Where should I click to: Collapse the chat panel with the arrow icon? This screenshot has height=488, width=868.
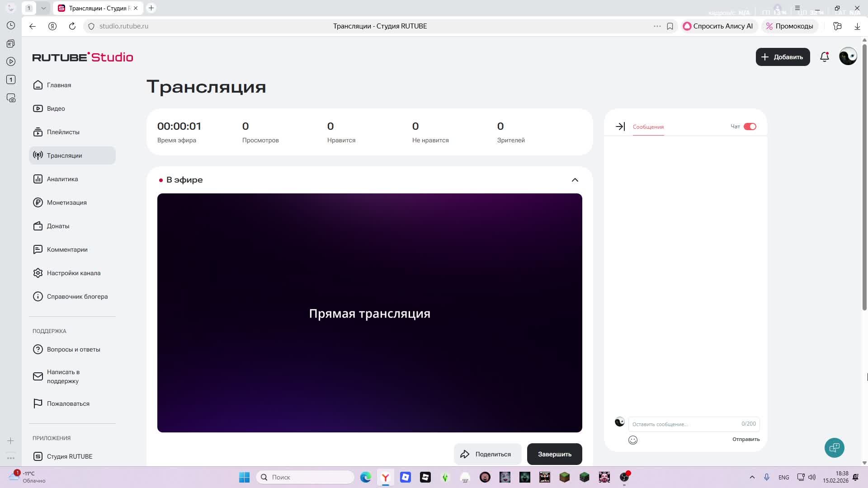620,127
